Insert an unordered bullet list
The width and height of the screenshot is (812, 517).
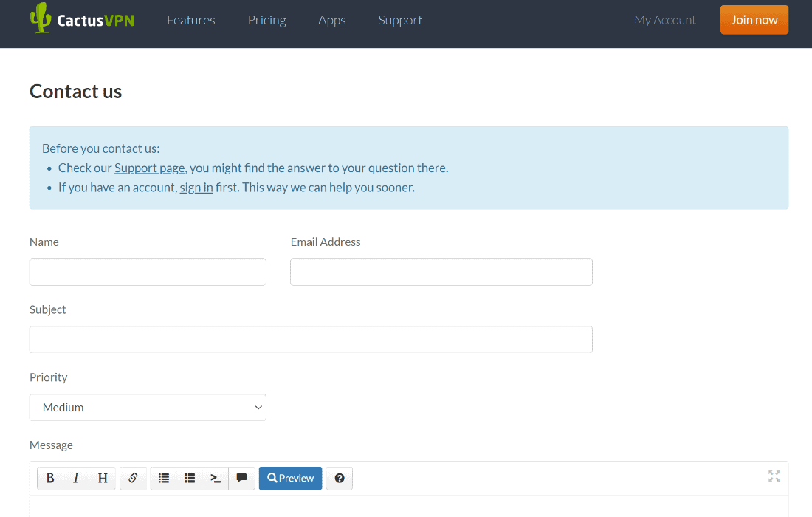(190, 479)
